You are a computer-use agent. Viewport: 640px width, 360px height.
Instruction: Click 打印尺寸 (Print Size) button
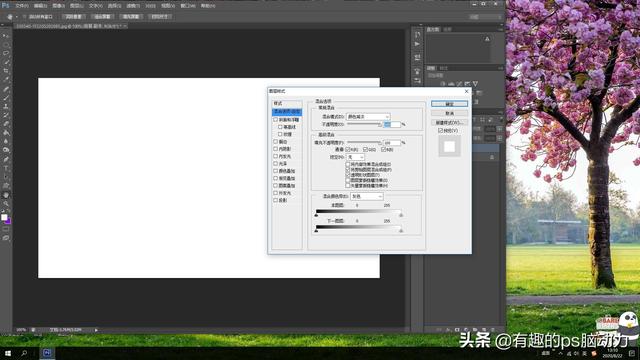[159, 17]
